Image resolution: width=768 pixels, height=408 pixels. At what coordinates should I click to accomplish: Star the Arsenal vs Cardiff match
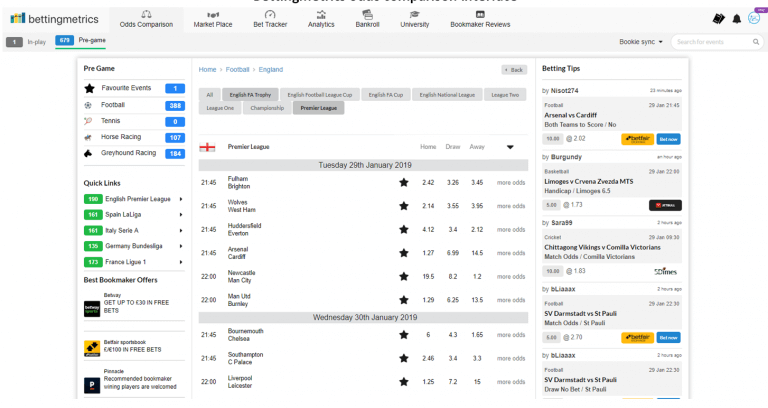403,252
